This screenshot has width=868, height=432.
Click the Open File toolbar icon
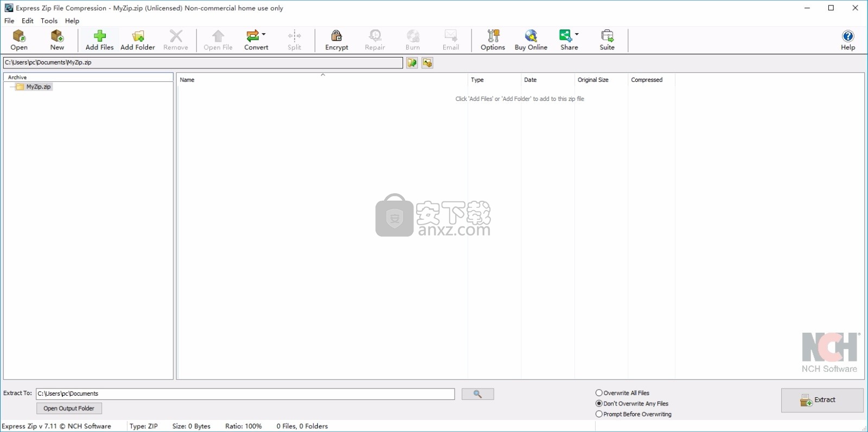pyautogui.click(x=218, y=40)
